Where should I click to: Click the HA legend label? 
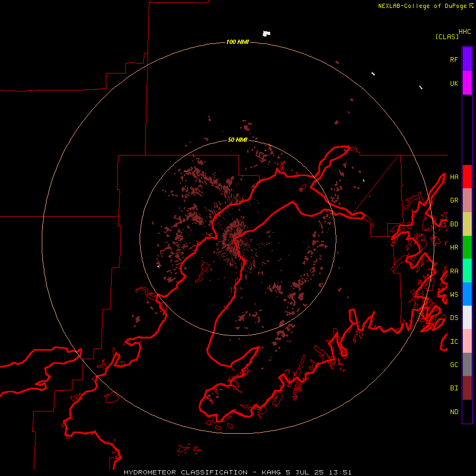click(454, 177)
